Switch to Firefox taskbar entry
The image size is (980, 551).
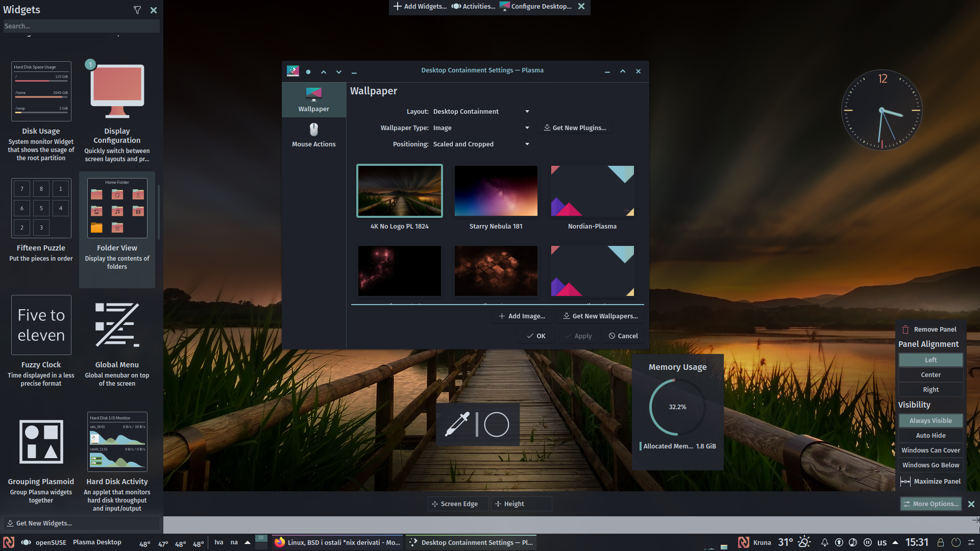(337, 542)
